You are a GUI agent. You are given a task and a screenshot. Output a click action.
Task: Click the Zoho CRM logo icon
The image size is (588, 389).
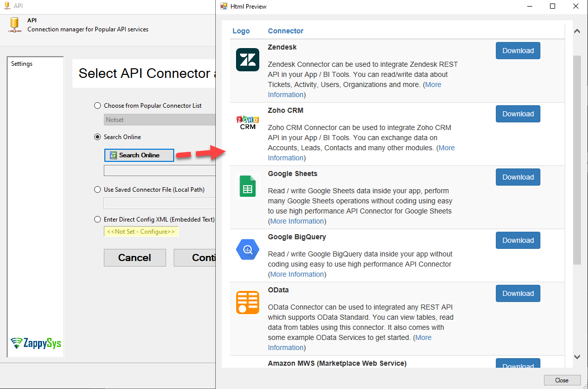248,123
